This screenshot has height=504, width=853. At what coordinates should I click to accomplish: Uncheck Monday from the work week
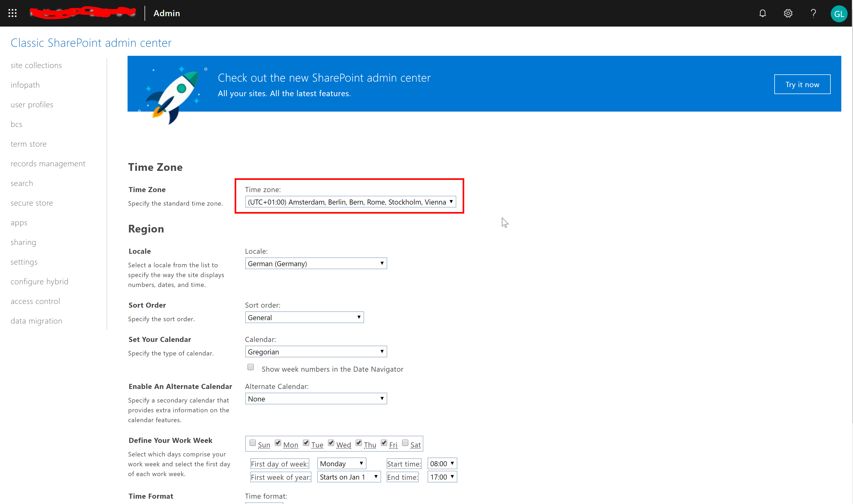pyautogui.click(x=278, y=442)
